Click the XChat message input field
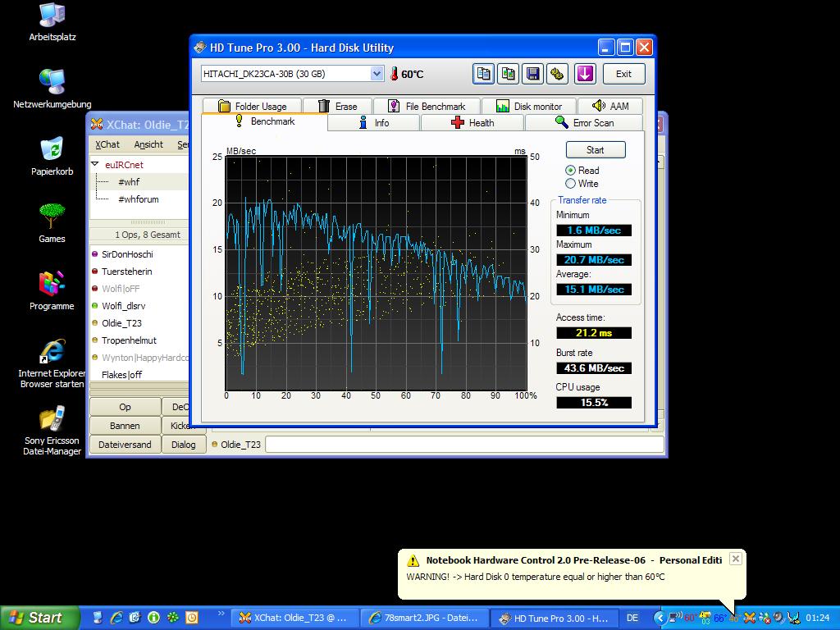 (463, 445)
